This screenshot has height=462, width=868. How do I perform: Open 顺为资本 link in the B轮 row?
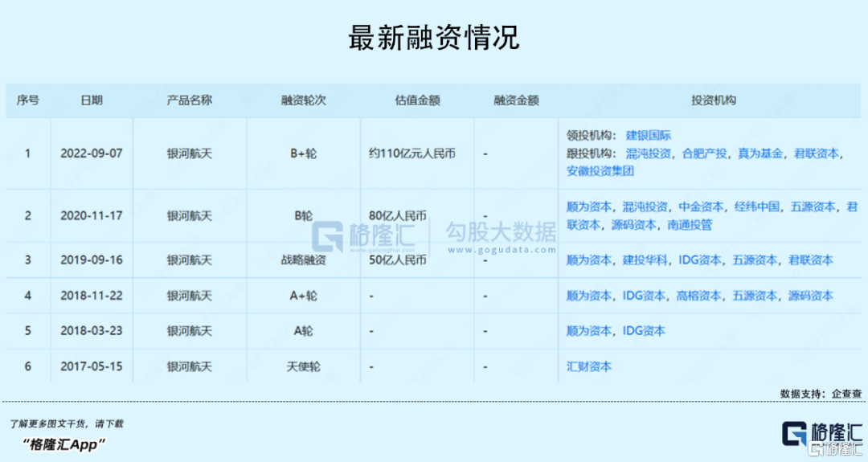coord(589,207)
